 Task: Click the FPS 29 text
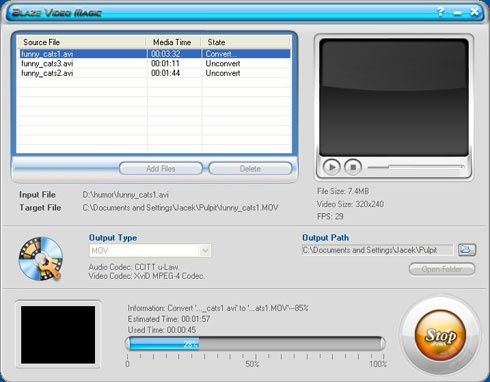pyautogui.click(x=330, y=216)
